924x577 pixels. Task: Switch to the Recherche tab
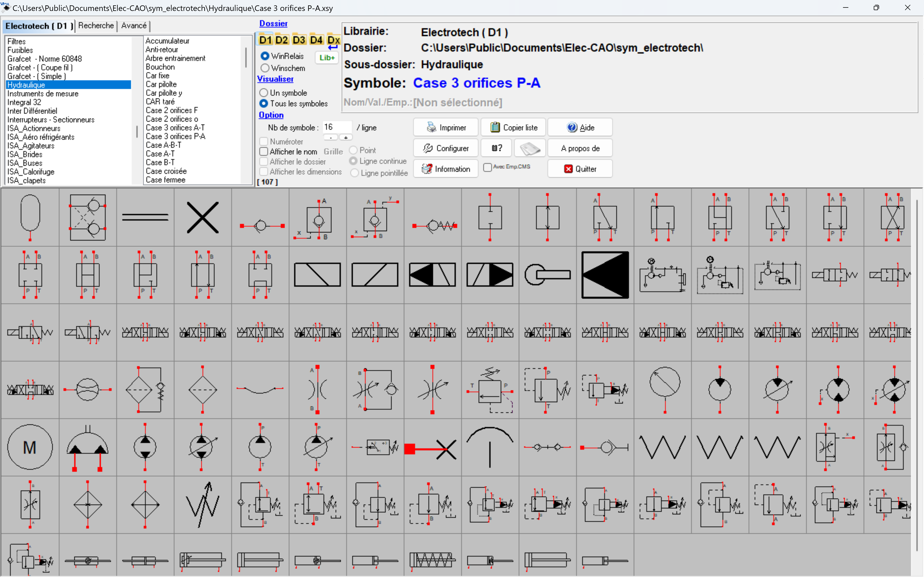tap(96, 26)
